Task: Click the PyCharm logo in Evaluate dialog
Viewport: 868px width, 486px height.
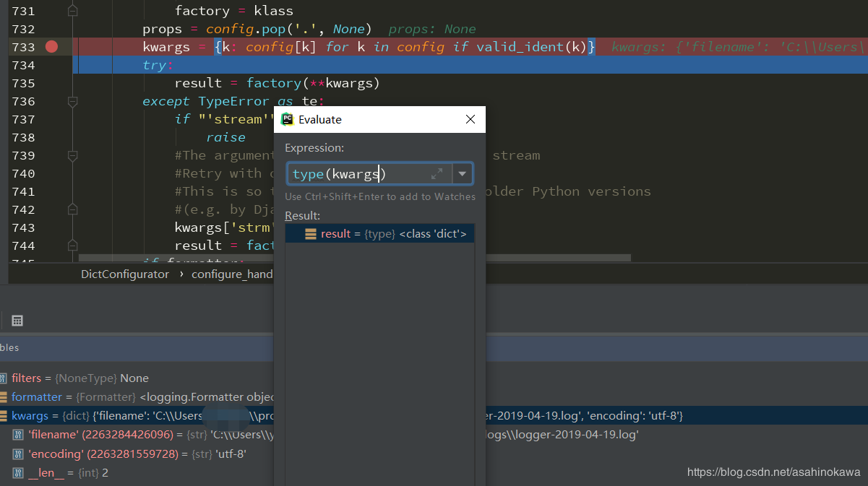Action: tap(287, 119)
